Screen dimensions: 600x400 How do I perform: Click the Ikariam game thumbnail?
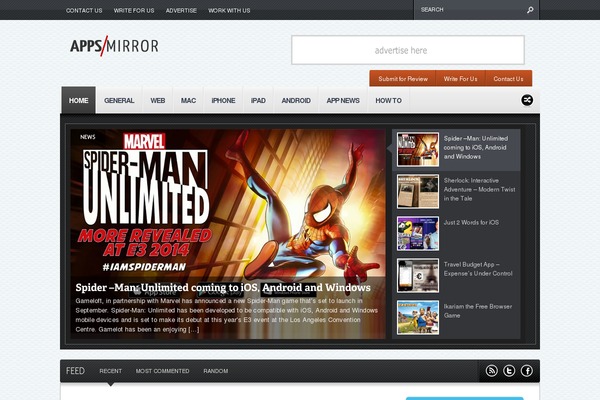tap(418, 318)
